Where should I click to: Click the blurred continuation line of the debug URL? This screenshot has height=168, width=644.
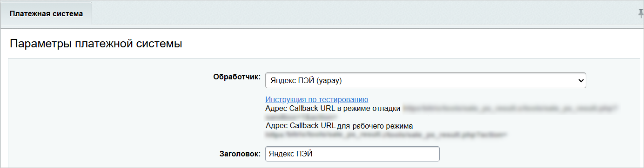[x=301, y=117]
